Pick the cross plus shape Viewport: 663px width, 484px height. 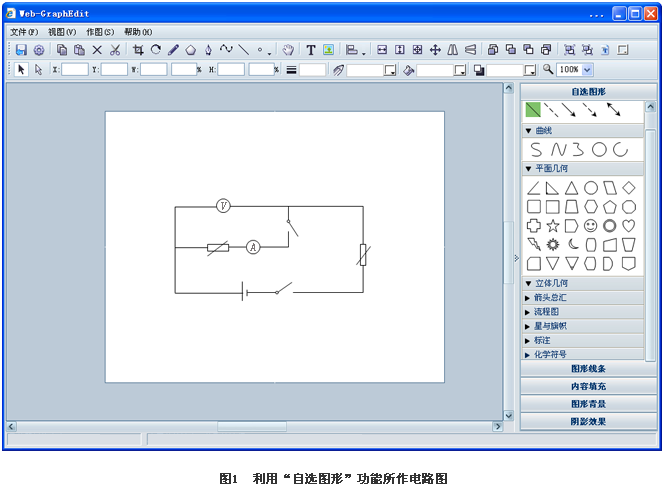point(534,226)
